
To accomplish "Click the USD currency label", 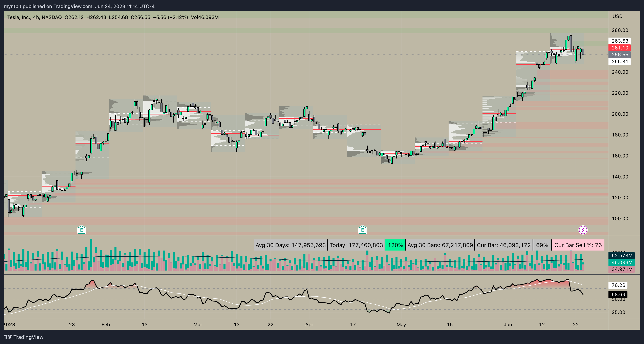I will [618, 16].
